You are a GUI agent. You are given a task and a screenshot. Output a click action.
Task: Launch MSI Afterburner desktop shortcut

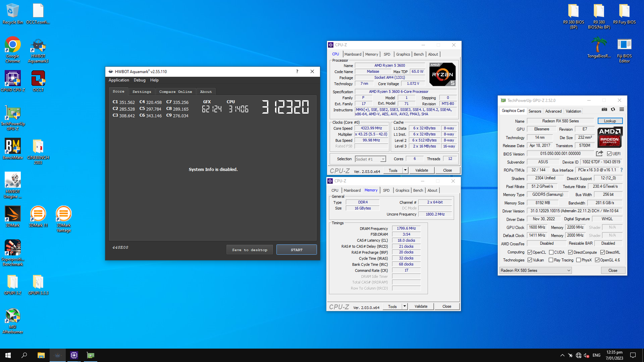(13, 321)
